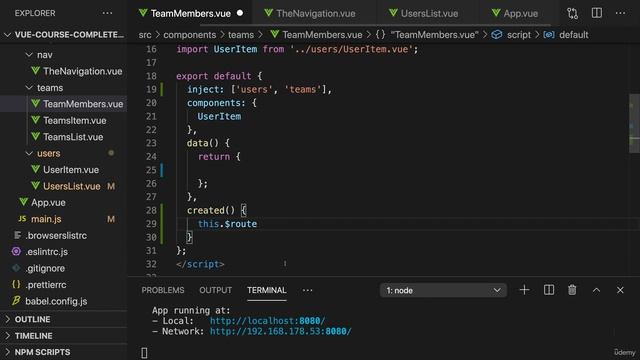
Task: Close the terminal panel
Action: click(x=620, y=290)
